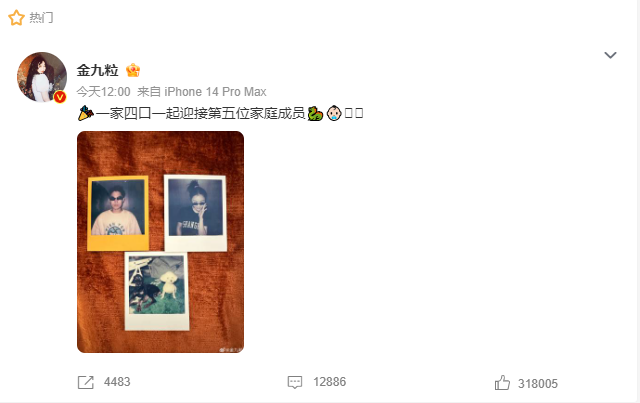Open comments via speech bubble icon
The width and height of the screenshot is (640, 403).
pyautogui.click(x=295, y=382)
